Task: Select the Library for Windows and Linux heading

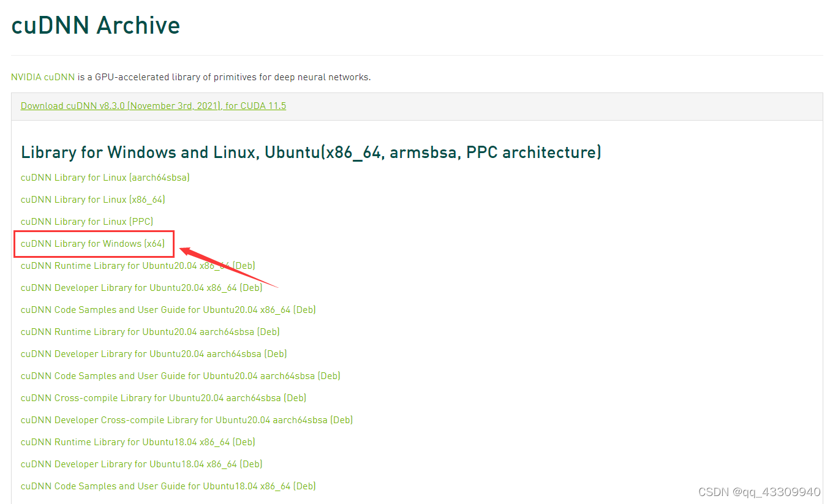Action: pos(311,152)
